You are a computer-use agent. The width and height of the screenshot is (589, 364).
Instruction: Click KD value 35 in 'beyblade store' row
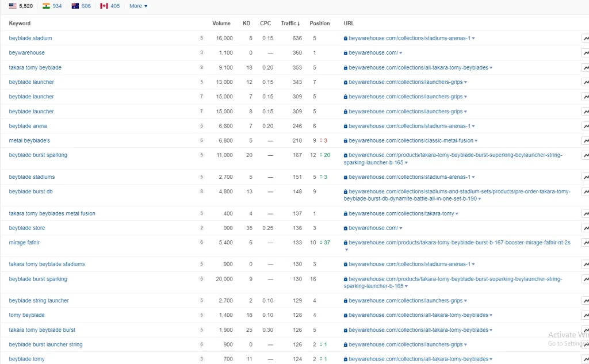click(249, 228)
